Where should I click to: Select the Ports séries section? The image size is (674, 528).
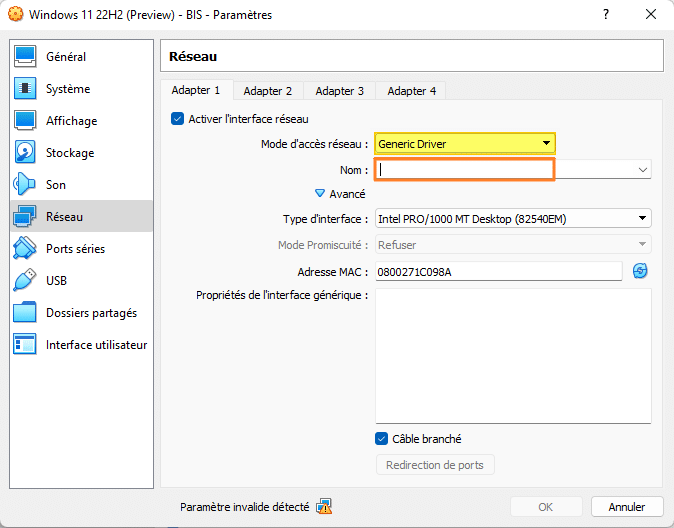tap(74, 249)
